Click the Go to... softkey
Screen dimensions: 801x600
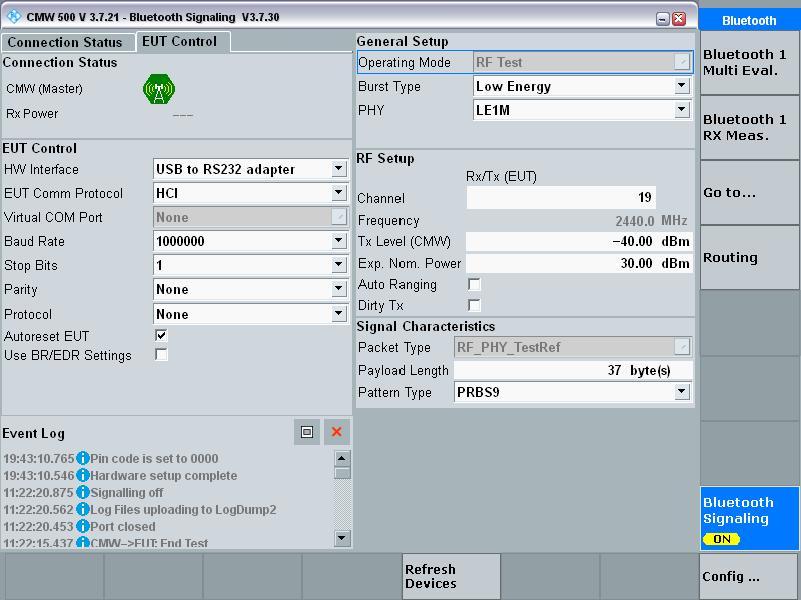pos(749,193)
